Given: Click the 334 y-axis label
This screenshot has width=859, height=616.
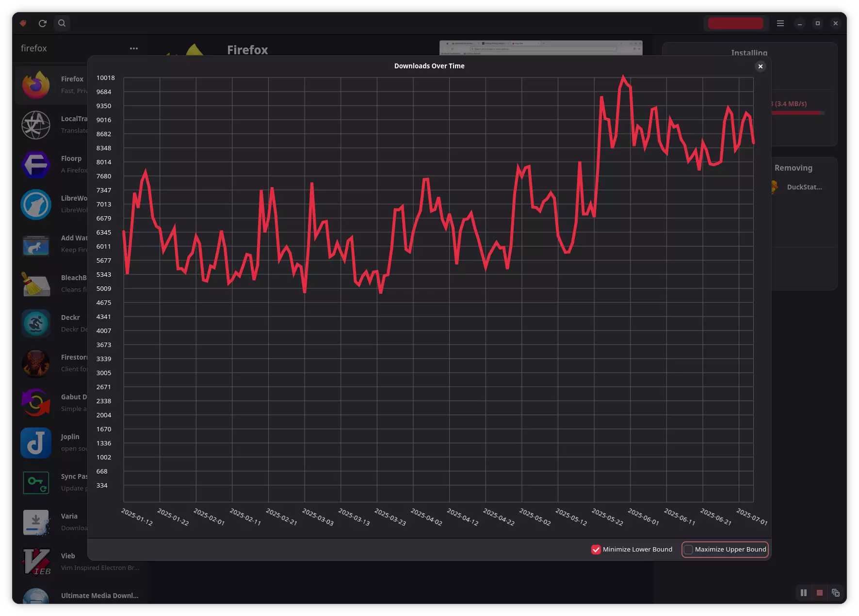Looking at the screenshot, I should click(x=102, y=486).
